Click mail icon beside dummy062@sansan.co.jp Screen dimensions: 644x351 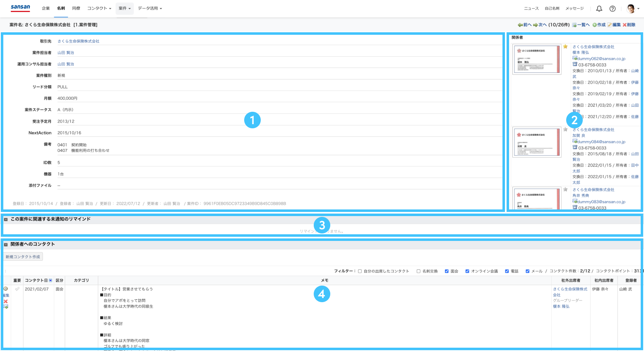click(x=575, y=58)
